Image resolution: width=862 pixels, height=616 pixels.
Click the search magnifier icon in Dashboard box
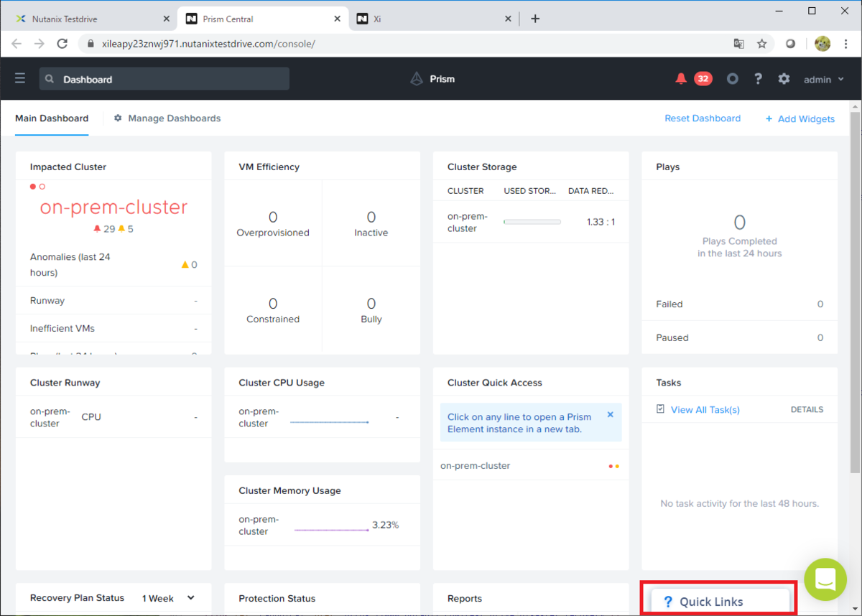pos(50,79)
